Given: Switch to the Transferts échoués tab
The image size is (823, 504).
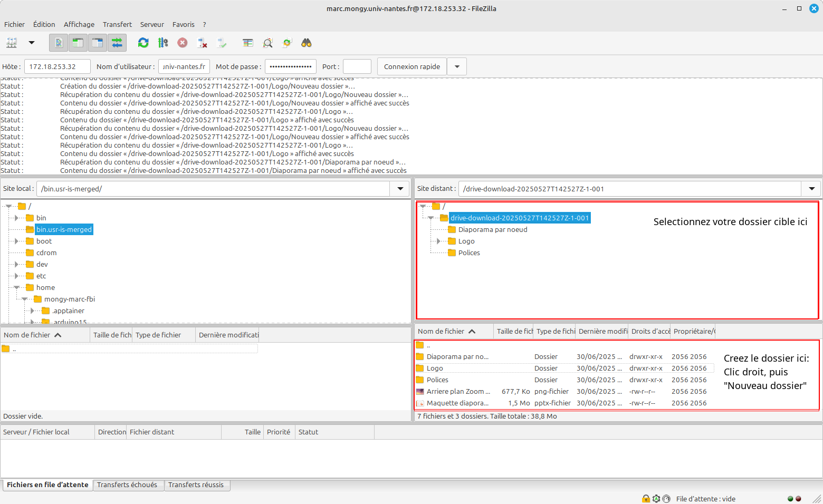Looking at the screenshot, I should coord(128,484).
